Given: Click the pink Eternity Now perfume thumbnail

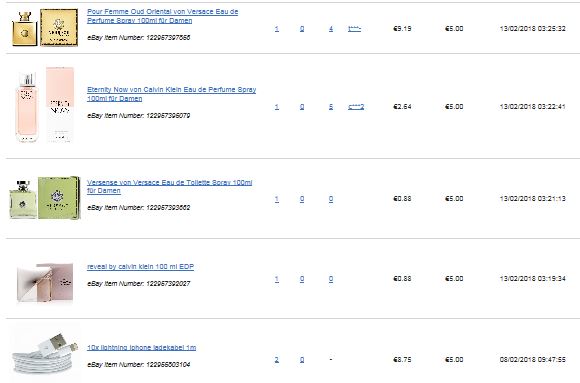Looking at the screenshot, I should click(44, 105).
